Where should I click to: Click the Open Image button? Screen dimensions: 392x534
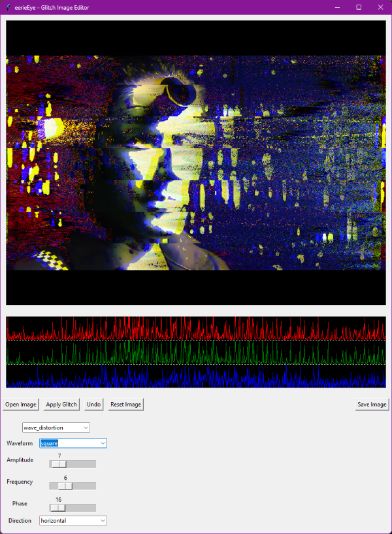pyautogui.click(x=21, y=404)
